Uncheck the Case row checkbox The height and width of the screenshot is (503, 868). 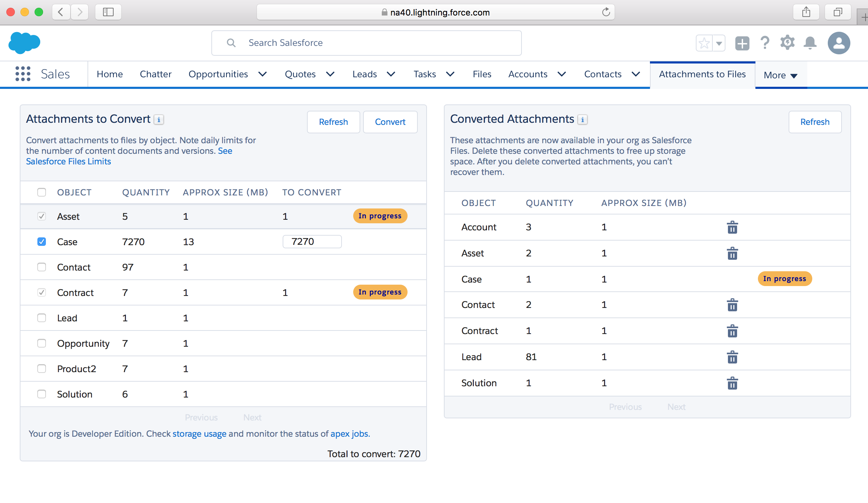pos(42,242)
